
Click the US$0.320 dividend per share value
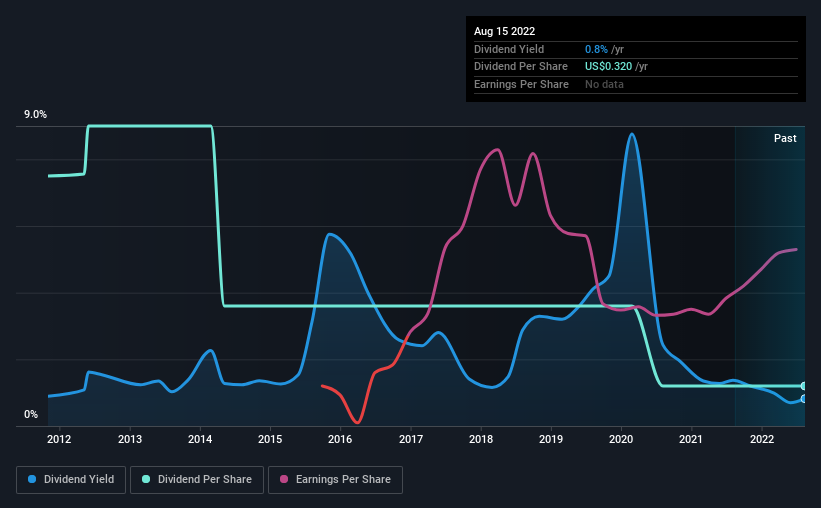(x=608, y=67)
